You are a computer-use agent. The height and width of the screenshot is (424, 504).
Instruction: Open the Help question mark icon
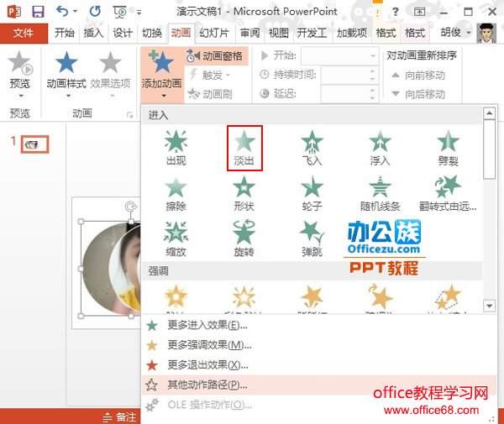point(396,13)
